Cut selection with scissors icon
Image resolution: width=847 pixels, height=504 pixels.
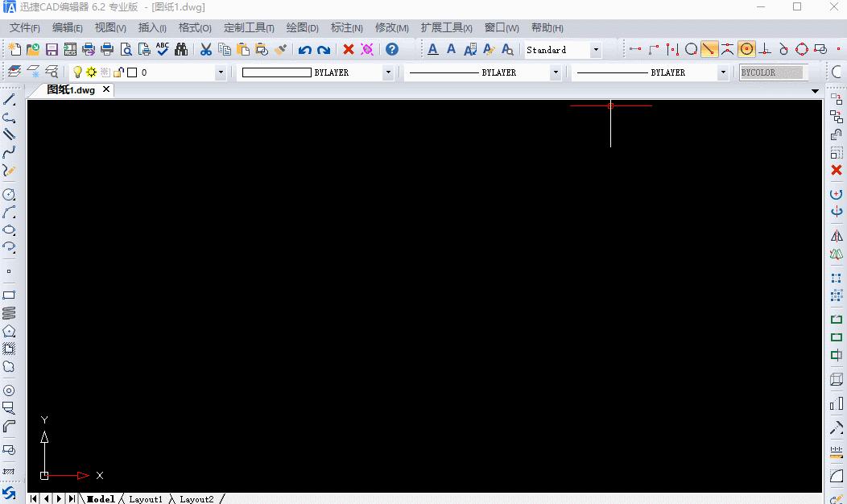pyautogui.click(x=206, y=50)
